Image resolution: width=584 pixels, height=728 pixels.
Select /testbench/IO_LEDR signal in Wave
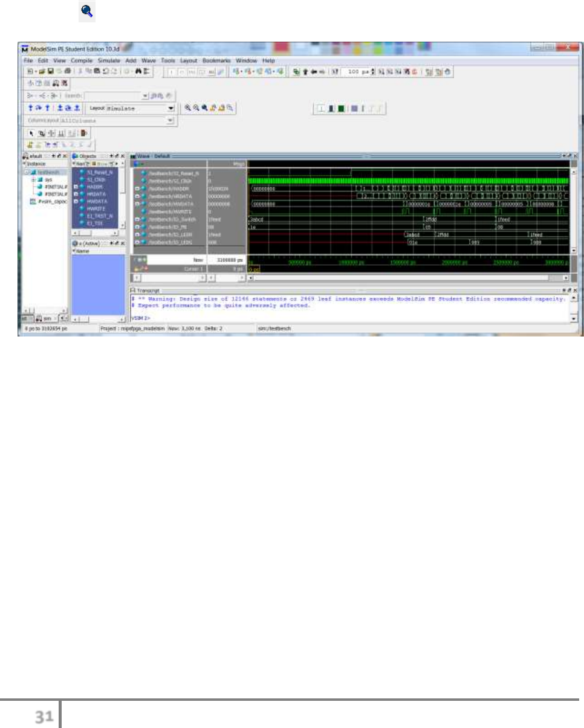click(x=170, y=234)
